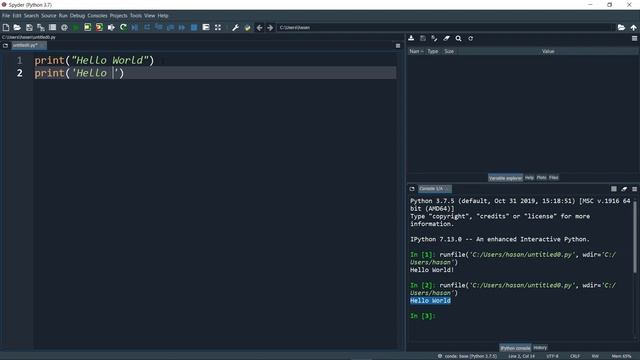
Task: Switch to History tab
Action: [x=540, y=348]
